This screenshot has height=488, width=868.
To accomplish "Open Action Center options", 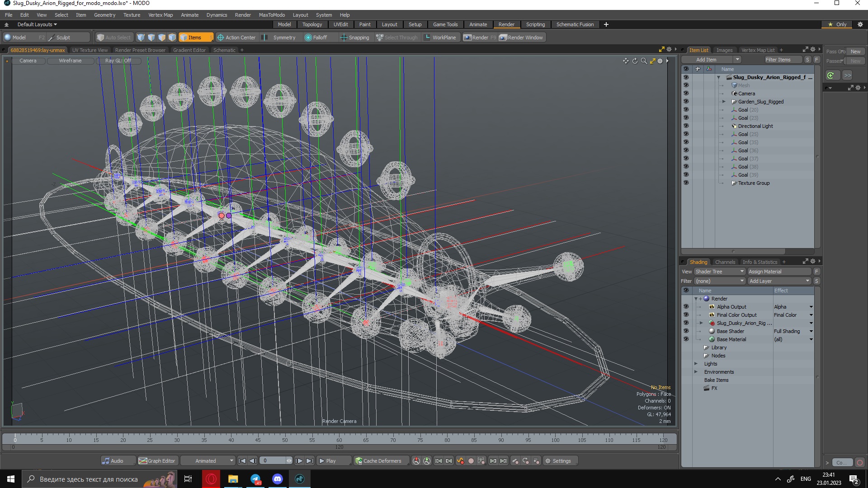I will point(236,38).
